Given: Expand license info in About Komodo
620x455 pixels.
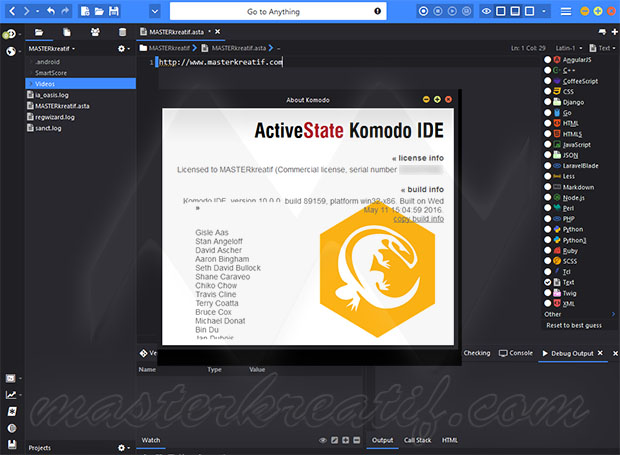Looking at the screenshot, I should coord(418,158).
